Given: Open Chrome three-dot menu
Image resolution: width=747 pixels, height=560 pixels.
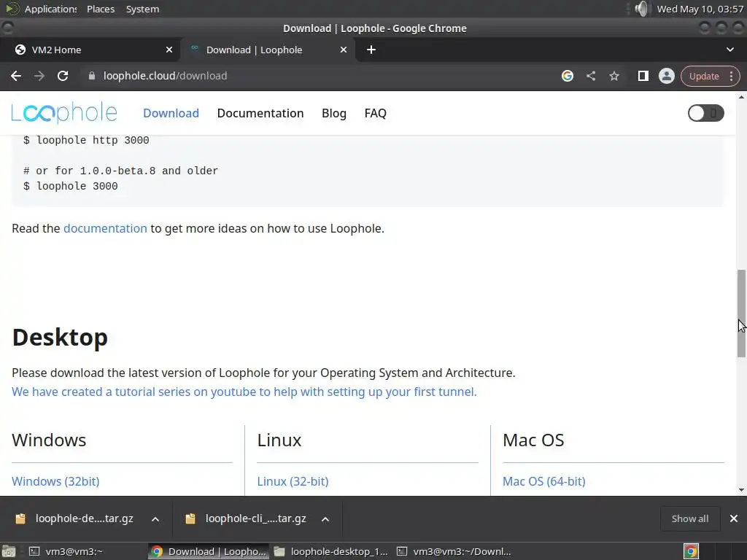Looking at the screenshot, I should 731,76.
